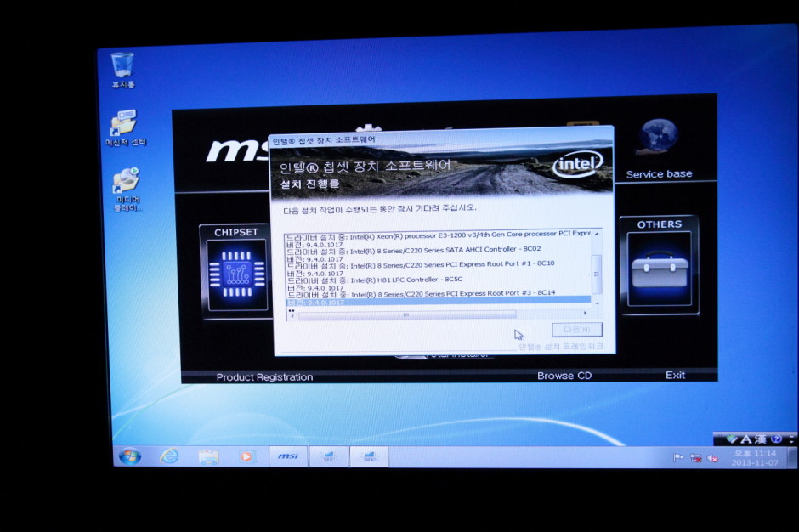Launch Internet Explorer from the taskbar
Screen dimensions: 799x532
pyautogui.click(x=169, y=456)
